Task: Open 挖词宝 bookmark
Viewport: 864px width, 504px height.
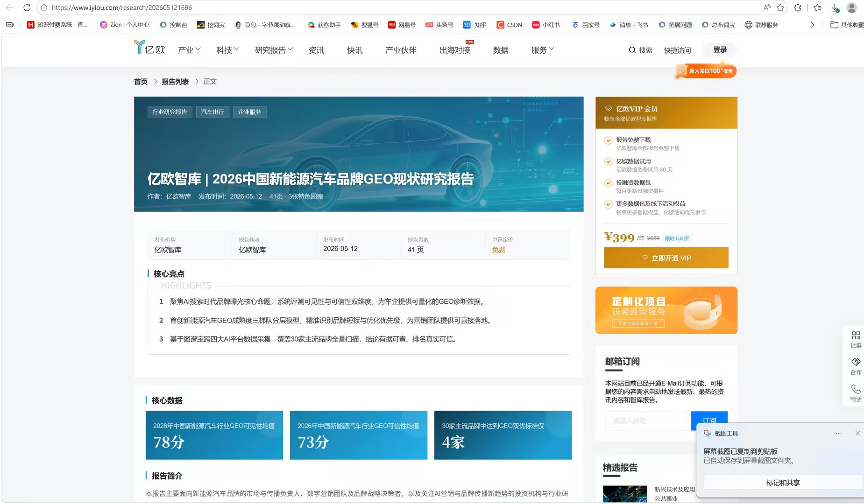Action: click(x=211, y=25)
